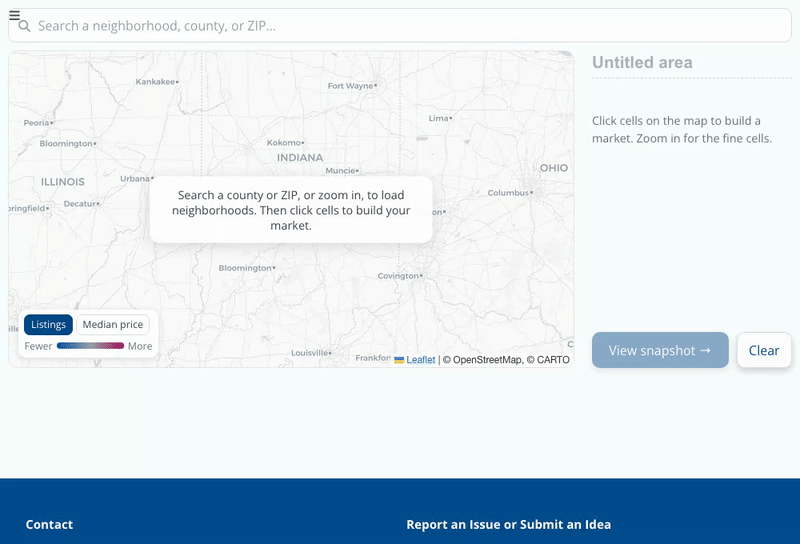
Task: Click the OHIO state label
Action: tap(554, 168)
